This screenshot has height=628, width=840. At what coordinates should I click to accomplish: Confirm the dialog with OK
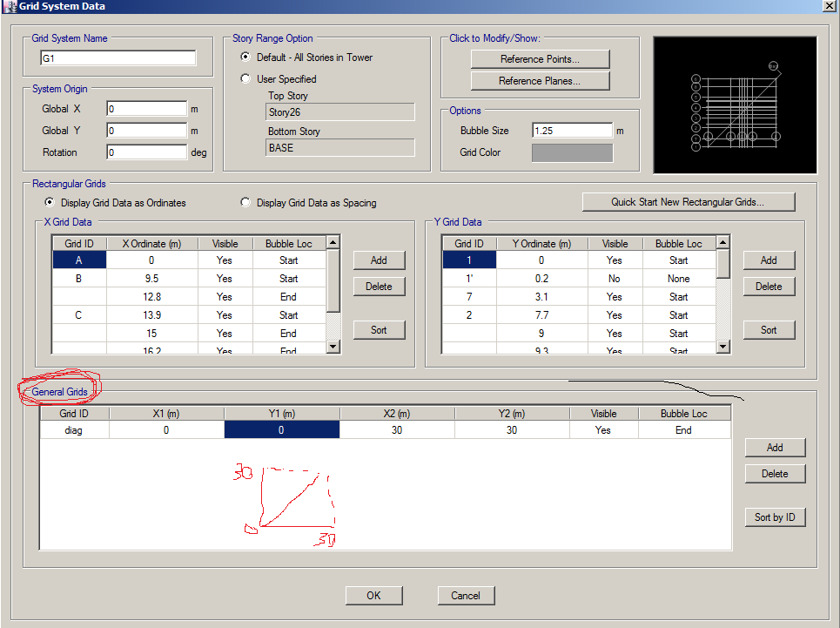point(373,595)
